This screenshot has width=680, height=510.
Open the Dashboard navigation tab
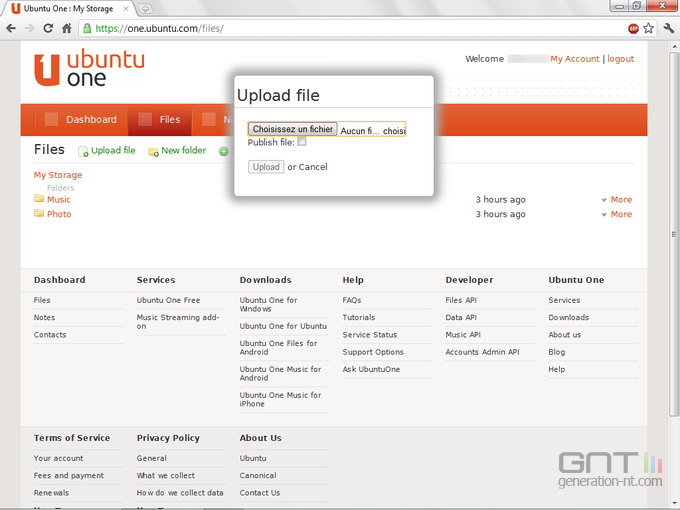pos(81,119)
